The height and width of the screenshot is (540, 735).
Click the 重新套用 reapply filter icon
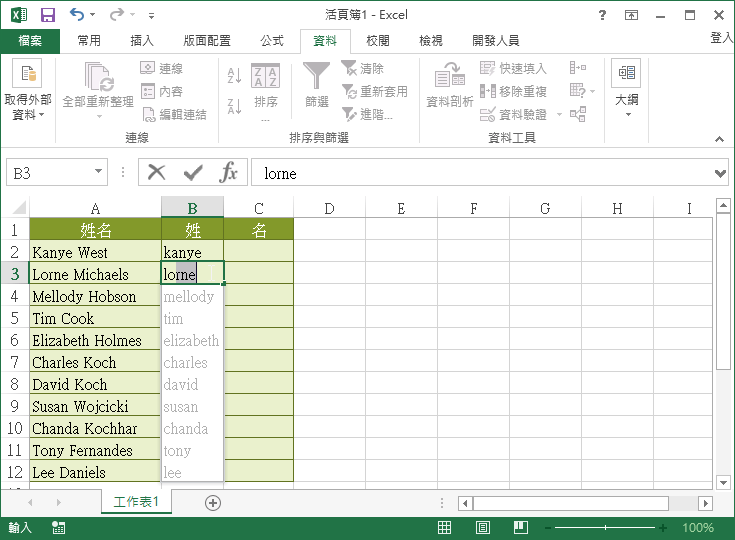coord(349,91)
